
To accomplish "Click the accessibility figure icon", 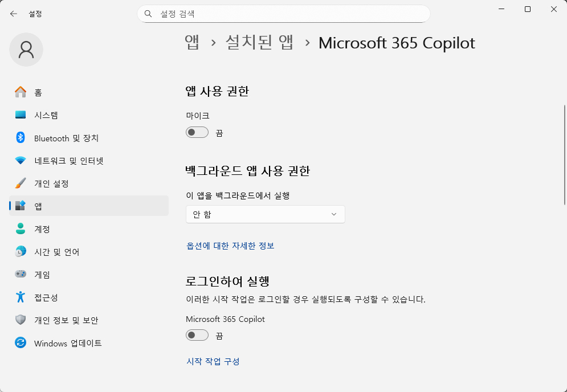I will pos(21,297).
